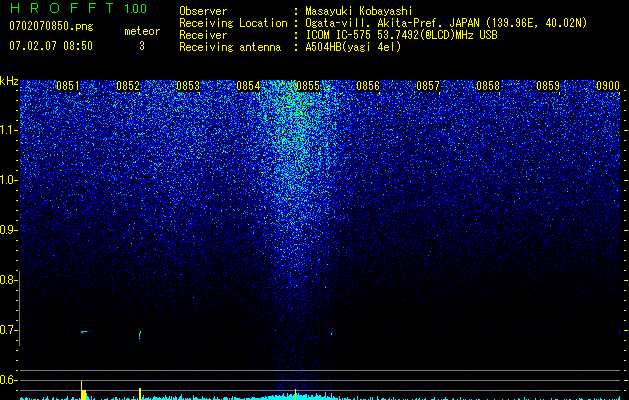Click the meteor echo near 0851 at 0.7 kHz
Viewport: 629px width, 400px height.
click(x=83, y=332)
